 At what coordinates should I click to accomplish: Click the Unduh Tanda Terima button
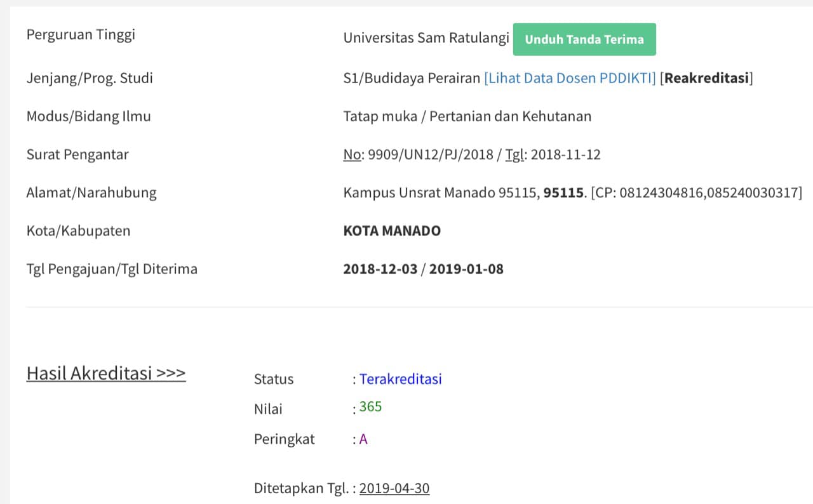point(584,39)
